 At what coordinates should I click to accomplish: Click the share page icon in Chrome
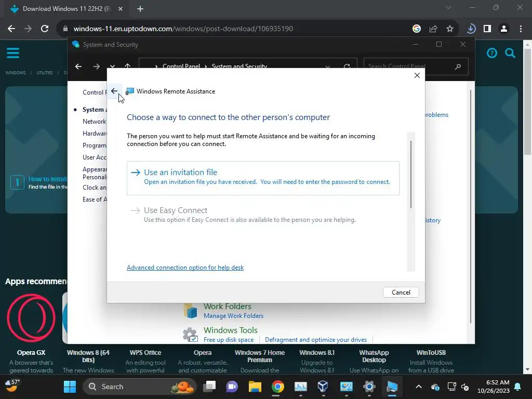(x=433, y=29)
